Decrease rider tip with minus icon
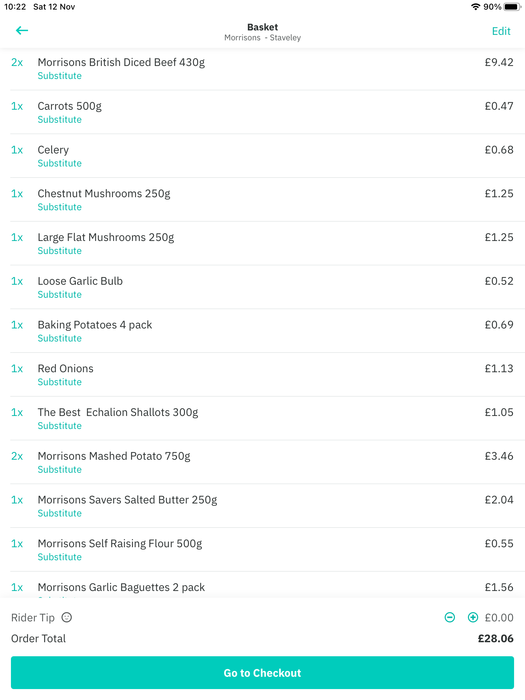 [450, 617]
